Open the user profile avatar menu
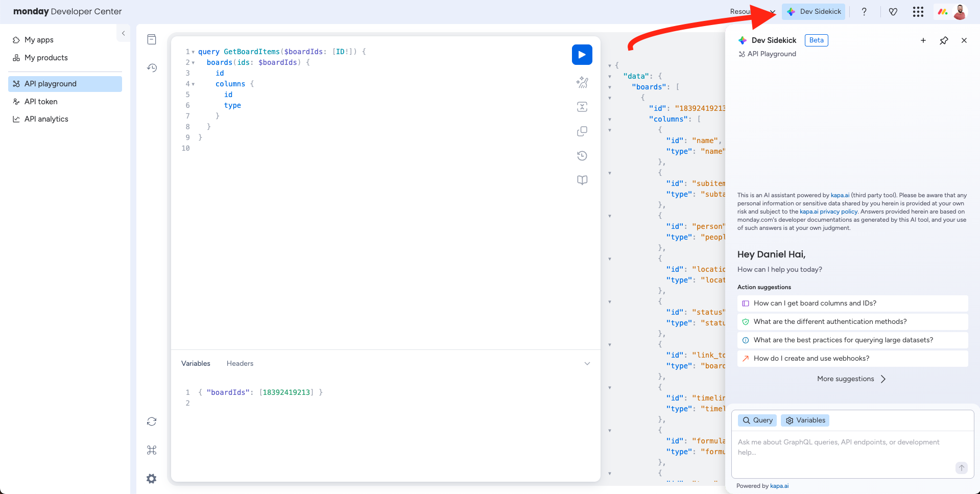The image size is (980, 494). 960,12
